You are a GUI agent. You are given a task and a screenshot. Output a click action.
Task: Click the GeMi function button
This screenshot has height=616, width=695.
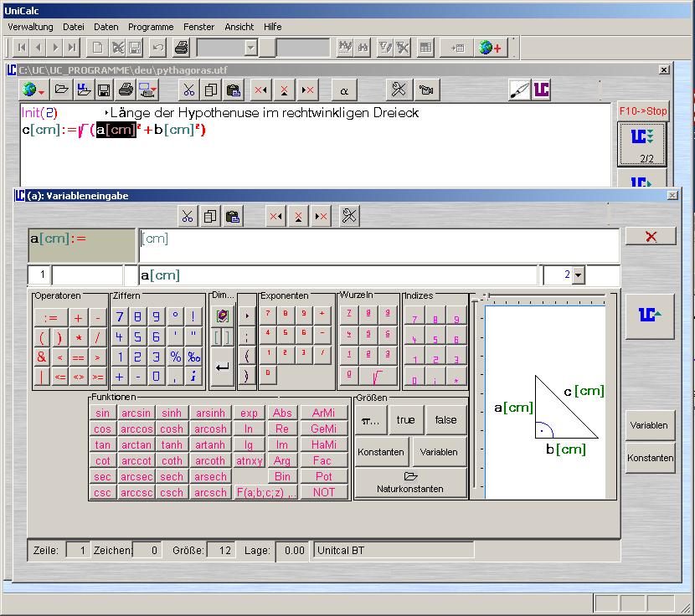coord(323,429)
